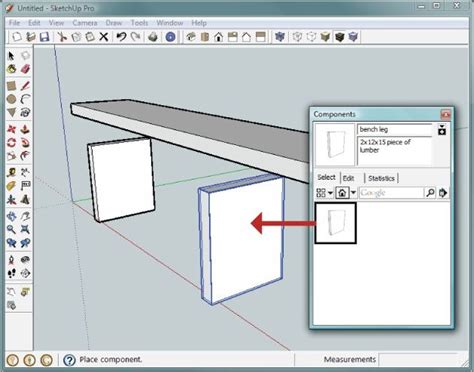Activate the Zoom magnifier tool
The image size is (474, 372).
(x=11, y=229)
